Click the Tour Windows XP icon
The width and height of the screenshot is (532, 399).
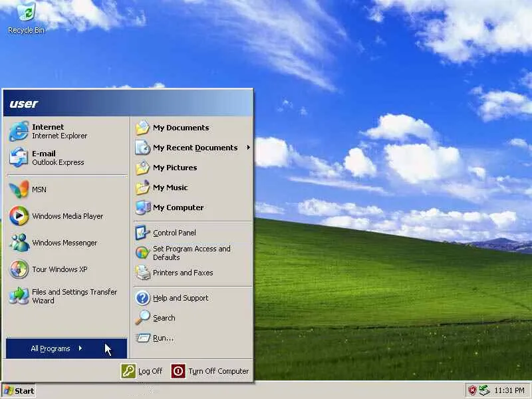19,269
